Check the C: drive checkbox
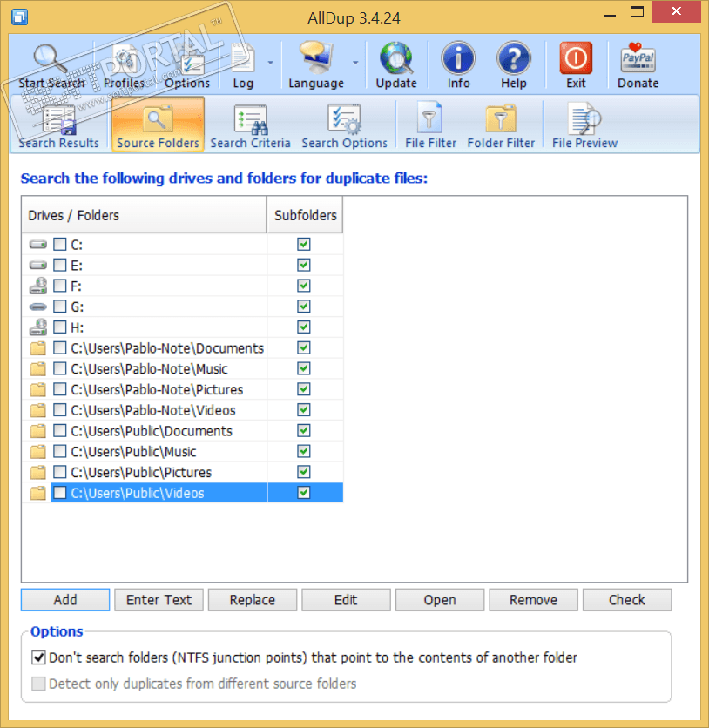This screenshot has width=709, height=728. [x=59, y=244]
